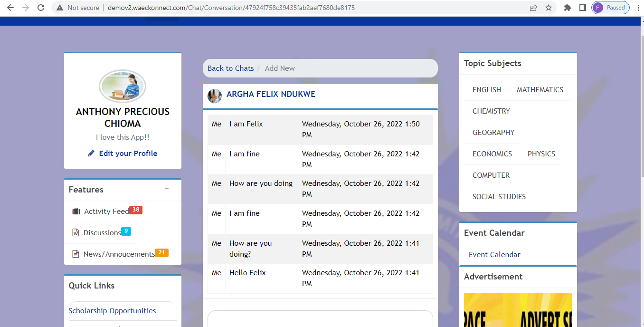Bookmark this page with the star icon
The height and width of the screenshot is (327, 644).
549,8
